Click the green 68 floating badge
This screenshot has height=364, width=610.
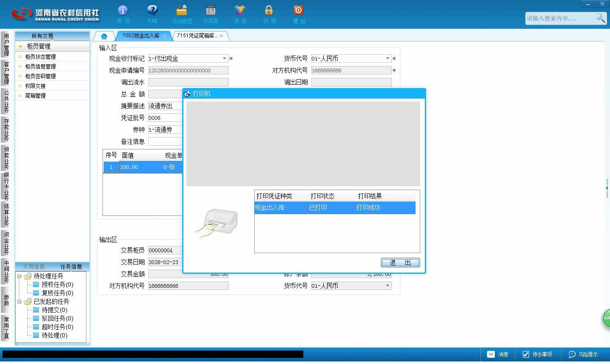click(606, 318)
